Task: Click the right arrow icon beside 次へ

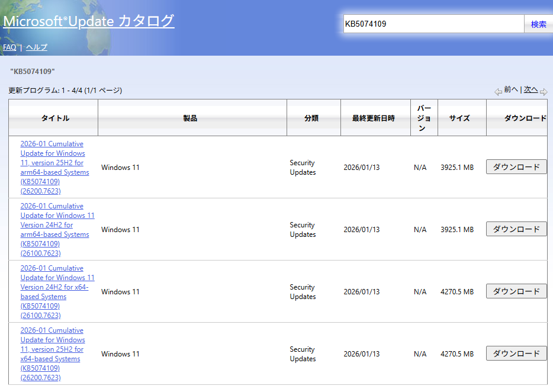Action: click(544, 91)
